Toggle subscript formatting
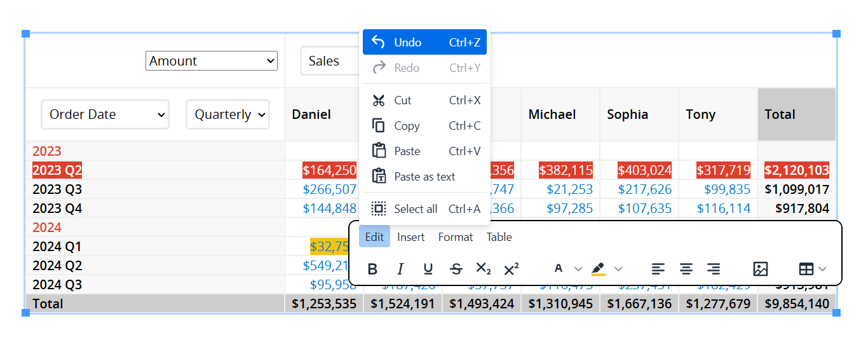The height and width of the screenshot is (342, 868). coord(484,269)
